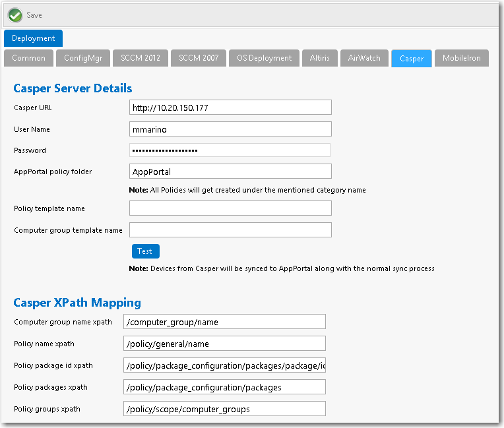
Task: Open the SCCM 2012 tab
Action: coord(141,58)
